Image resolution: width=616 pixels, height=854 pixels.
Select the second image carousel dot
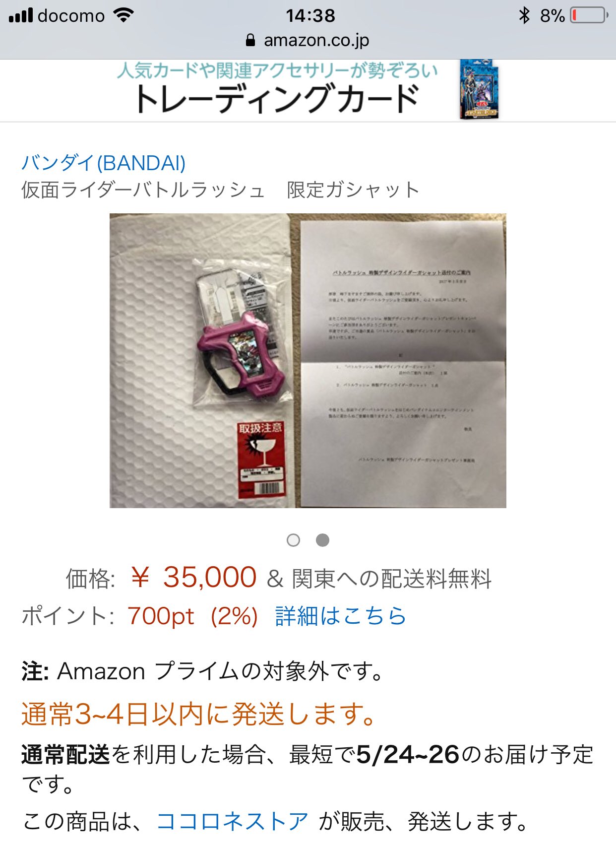pos(322,540)
